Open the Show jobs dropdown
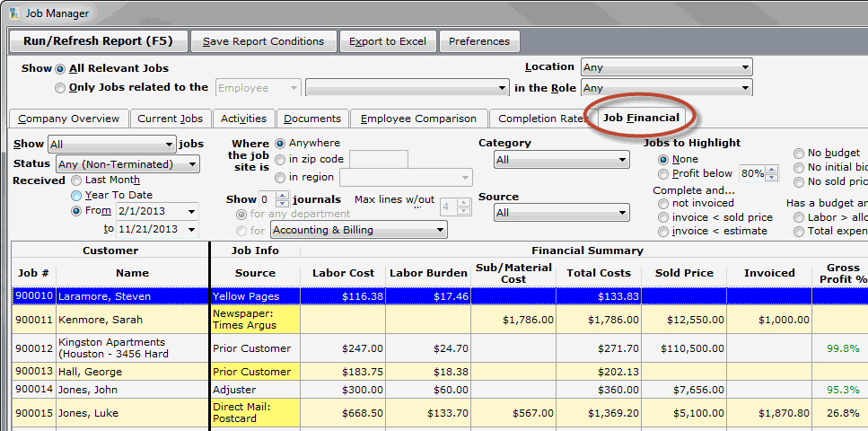The image size is (868, 431). pos(112,145)
